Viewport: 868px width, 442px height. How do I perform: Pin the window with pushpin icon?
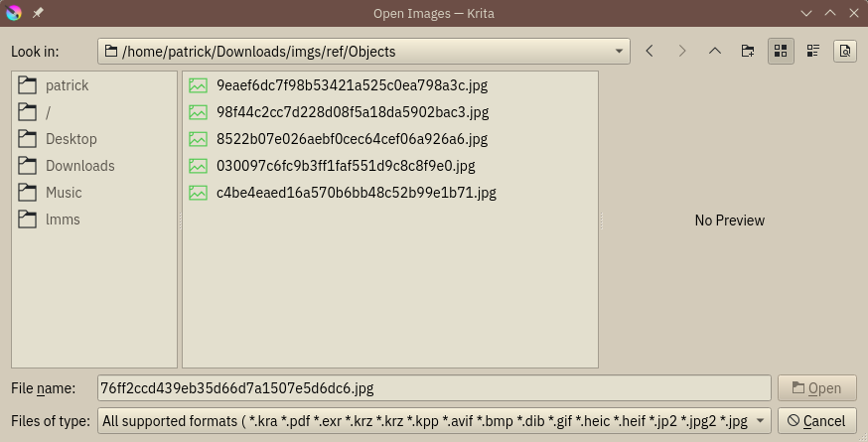38,13
